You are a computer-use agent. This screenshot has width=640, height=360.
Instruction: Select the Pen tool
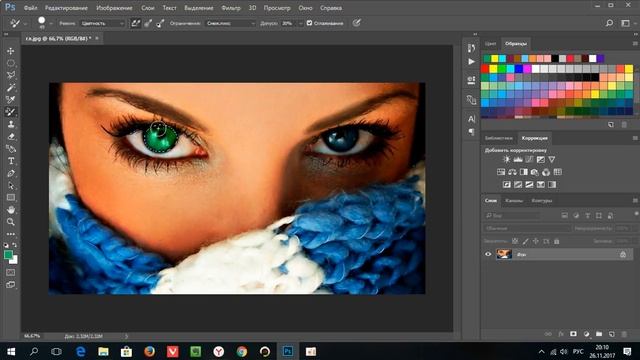11,173
